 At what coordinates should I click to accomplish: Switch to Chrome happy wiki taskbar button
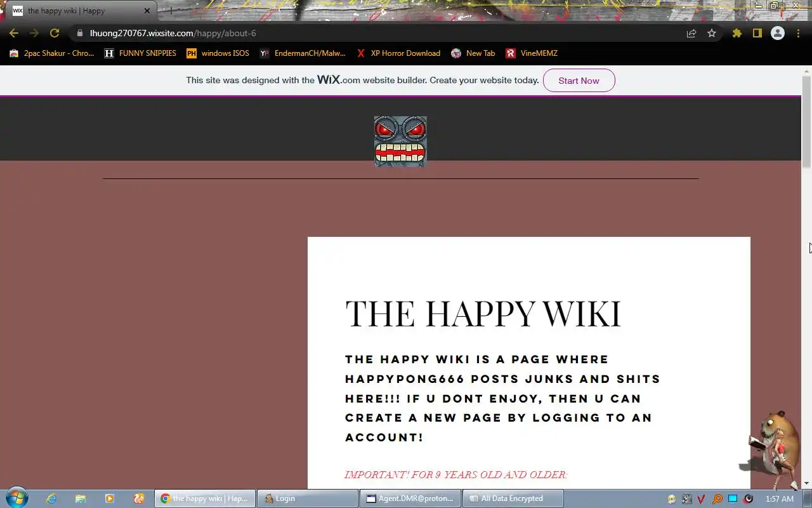(205, 498)
